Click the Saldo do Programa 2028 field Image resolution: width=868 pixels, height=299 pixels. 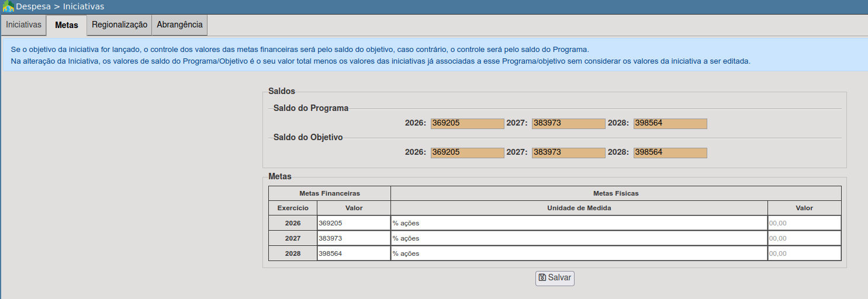[x=670, y=123]
